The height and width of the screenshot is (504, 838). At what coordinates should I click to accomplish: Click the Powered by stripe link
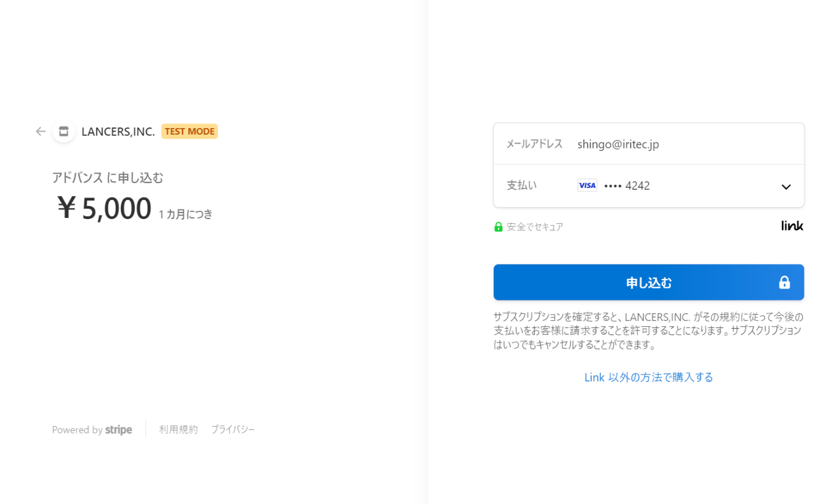click(92, 430)
